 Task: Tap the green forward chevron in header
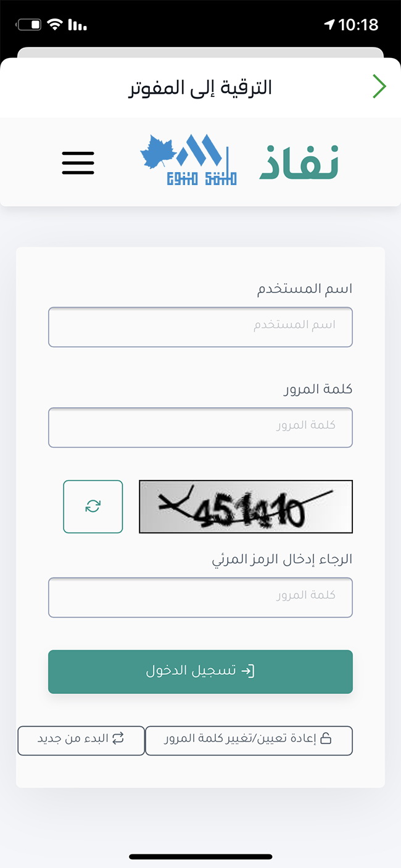(x=379, y=87)
